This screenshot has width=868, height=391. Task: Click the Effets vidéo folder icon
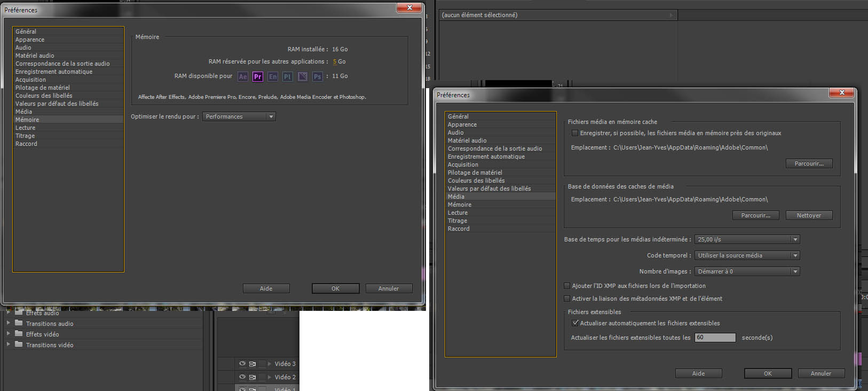point(19,334)
